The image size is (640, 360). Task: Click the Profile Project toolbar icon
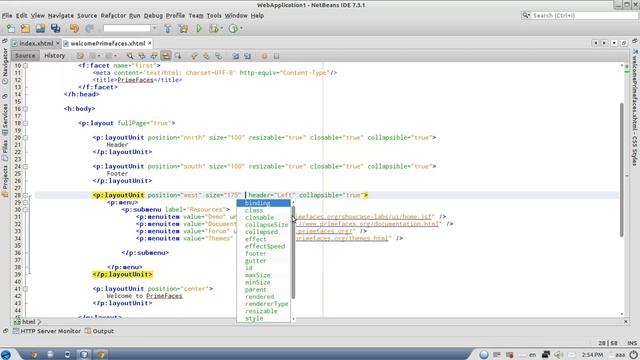coord(233,29)
